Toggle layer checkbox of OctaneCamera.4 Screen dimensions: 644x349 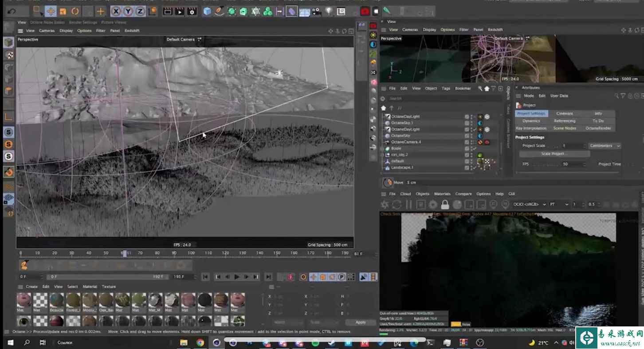[467, 142]
